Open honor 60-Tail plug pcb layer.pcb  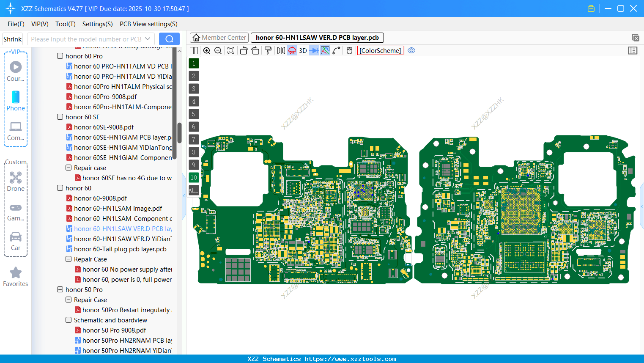[120, 249]
